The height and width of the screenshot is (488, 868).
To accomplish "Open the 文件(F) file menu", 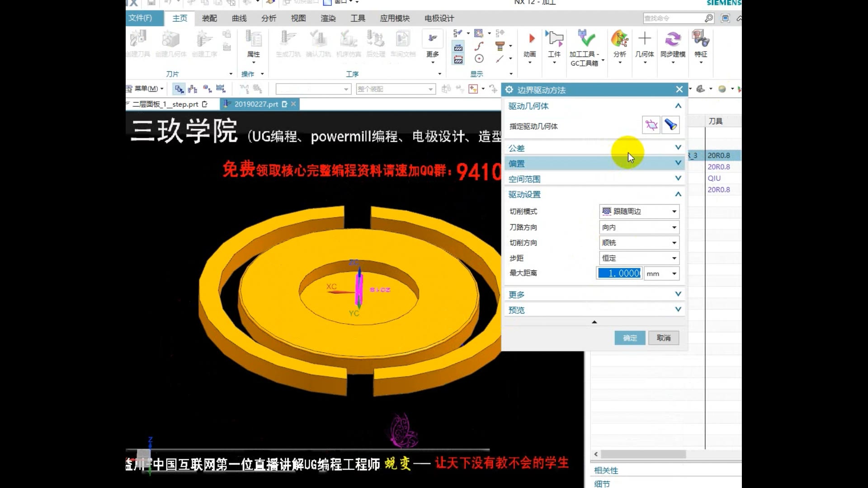I will (x=141, y=18).
